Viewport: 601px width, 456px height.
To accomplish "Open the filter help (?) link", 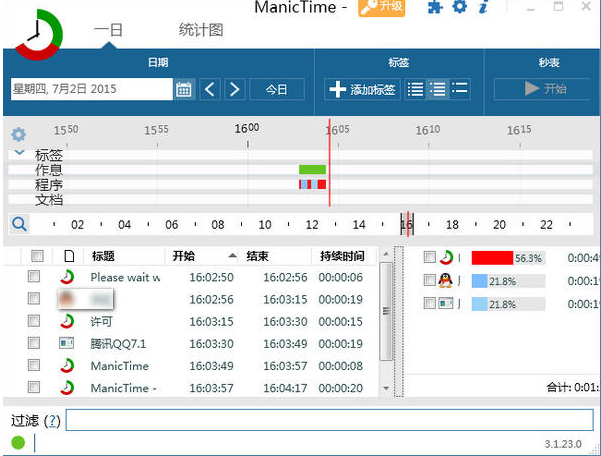I will click(53, 421).
